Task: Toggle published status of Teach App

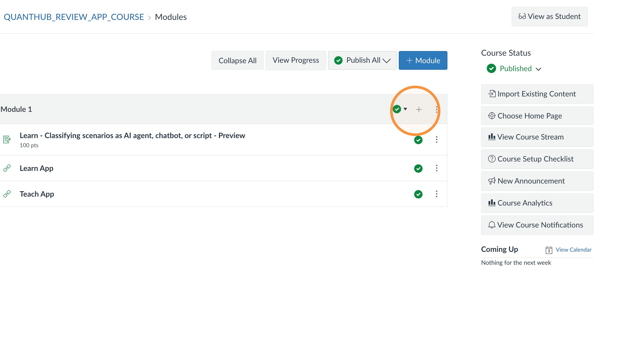Action: [418, 194]
